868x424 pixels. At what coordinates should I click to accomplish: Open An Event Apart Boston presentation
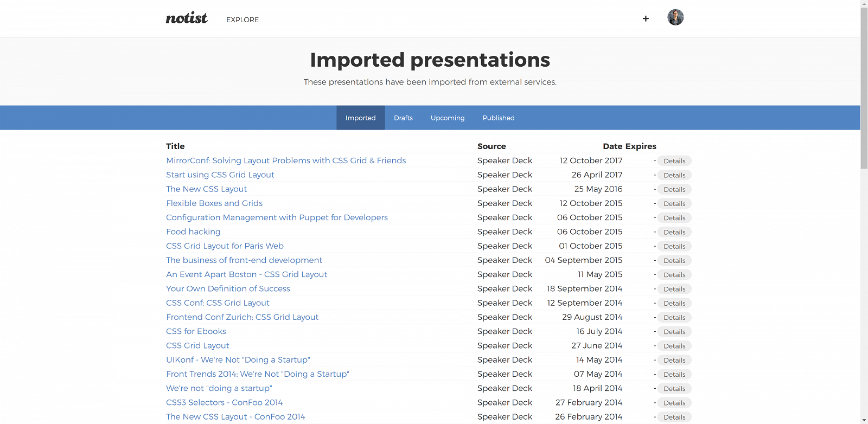point(246,274)
